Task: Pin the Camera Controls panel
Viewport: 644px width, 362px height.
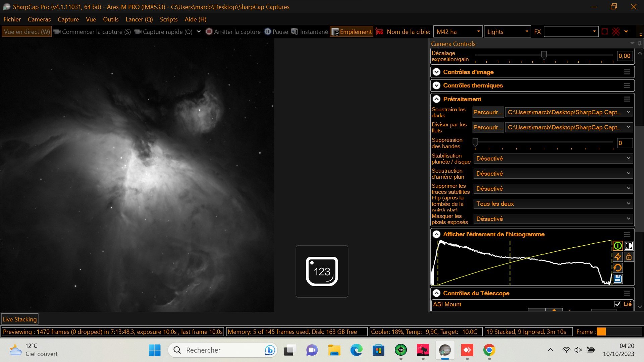Action: tap(640, 44)
